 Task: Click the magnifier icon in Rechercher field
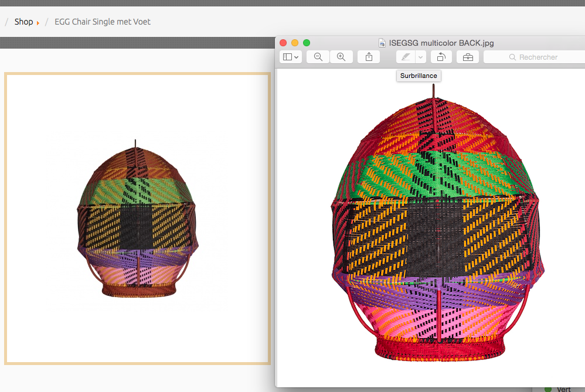point(512,57)
